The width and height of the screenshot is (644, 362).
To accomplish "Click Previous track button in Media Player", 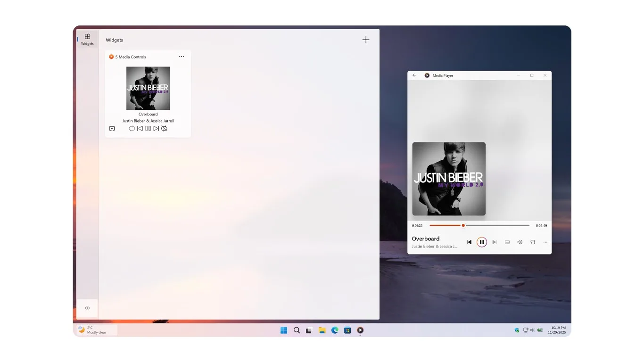I will pyautogui.click(x=469, y=242).
